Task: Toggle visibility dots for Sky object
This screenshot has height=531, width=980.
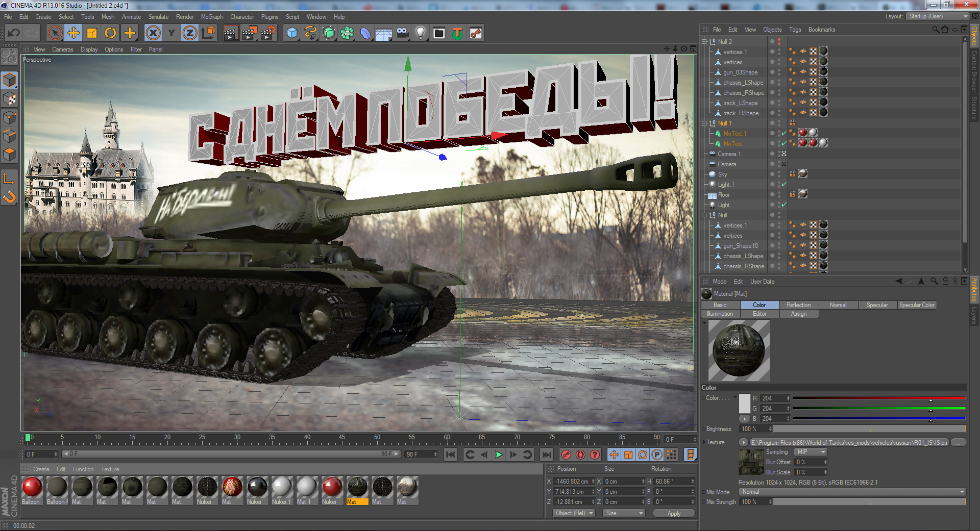Action: pyautogui.click(x=779, y=174)
